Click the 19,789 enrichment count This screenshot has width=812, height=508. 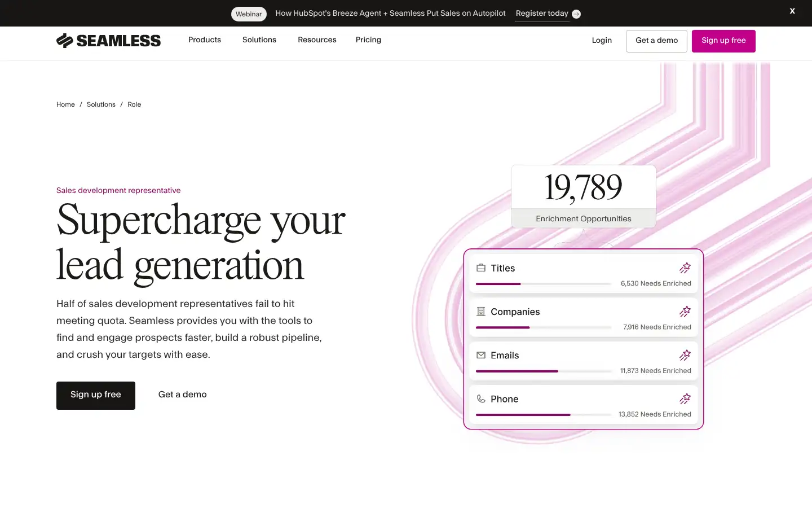583,187
